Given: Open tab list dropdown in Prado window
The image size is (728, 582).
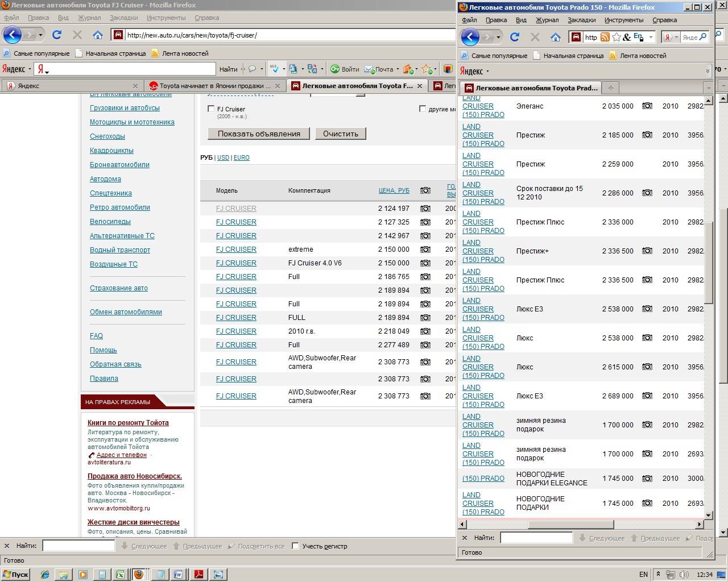Looking at the screenshot, I should pos(708,88).
